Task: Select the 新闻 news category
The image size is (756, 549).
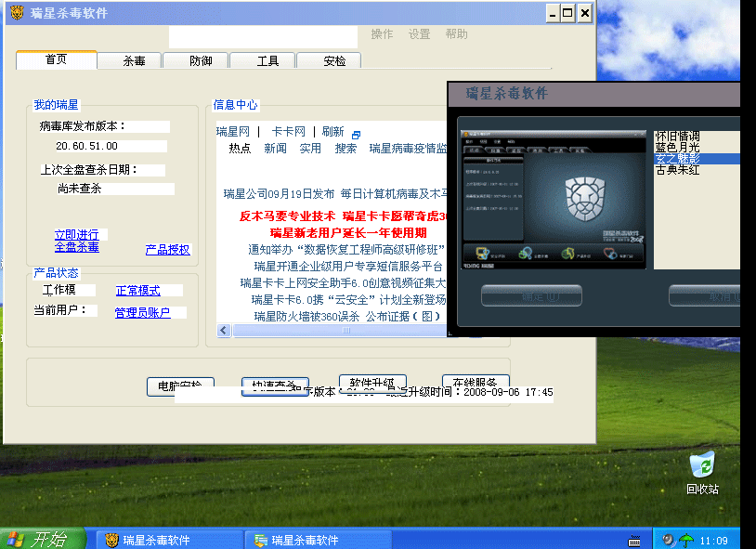Action: point(275,149)
